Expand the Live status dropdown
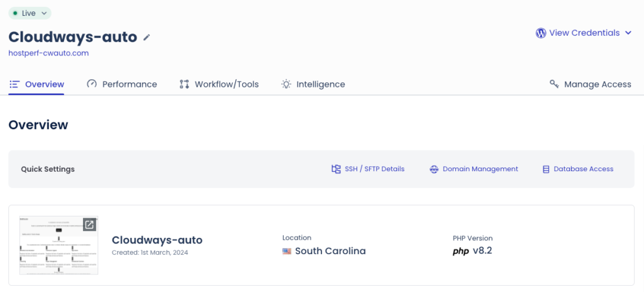 (30, 13)
